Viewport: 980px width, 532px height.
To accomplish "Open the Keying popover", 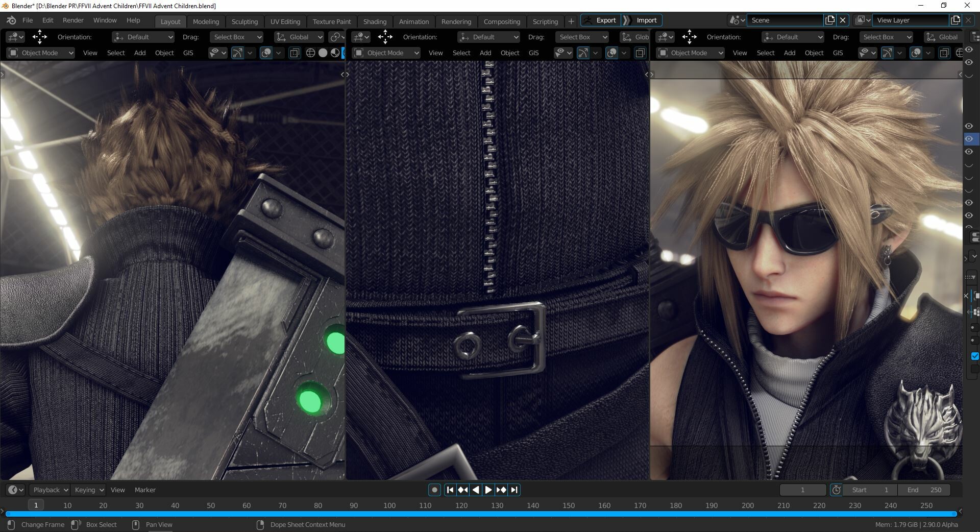I will (x=88, y=490).
